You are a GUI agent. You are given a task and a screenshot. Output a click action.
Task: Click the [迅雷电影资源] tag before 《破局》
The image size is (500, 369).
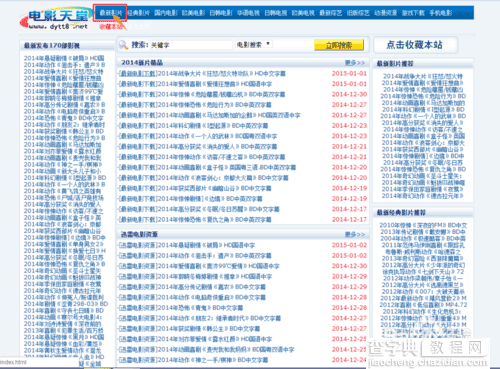138,245
